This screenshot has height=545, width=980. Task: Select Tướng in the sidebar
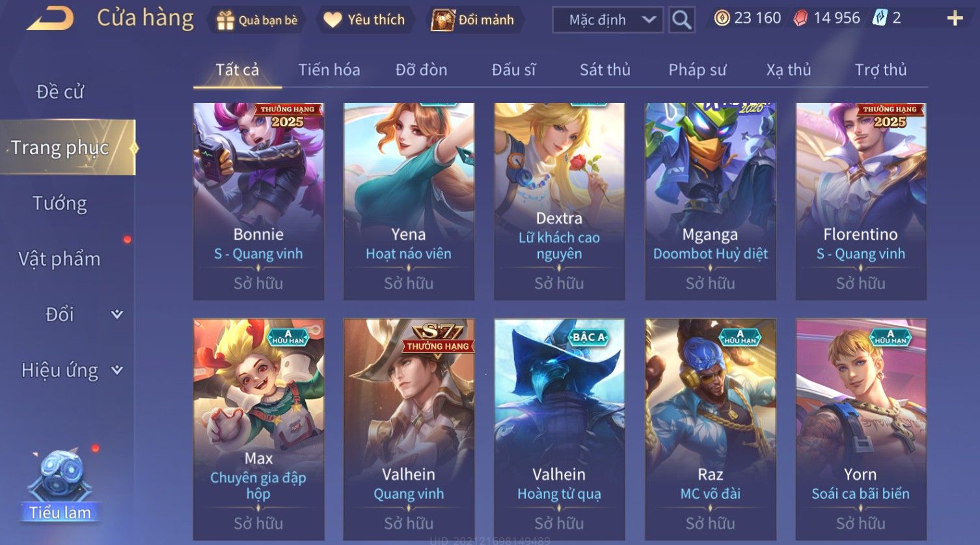(60, 203)
